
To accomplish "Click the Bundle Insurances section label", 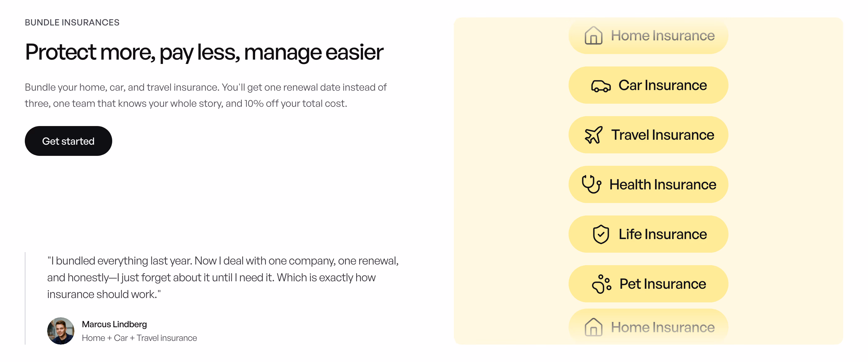I will coord(72,23).
